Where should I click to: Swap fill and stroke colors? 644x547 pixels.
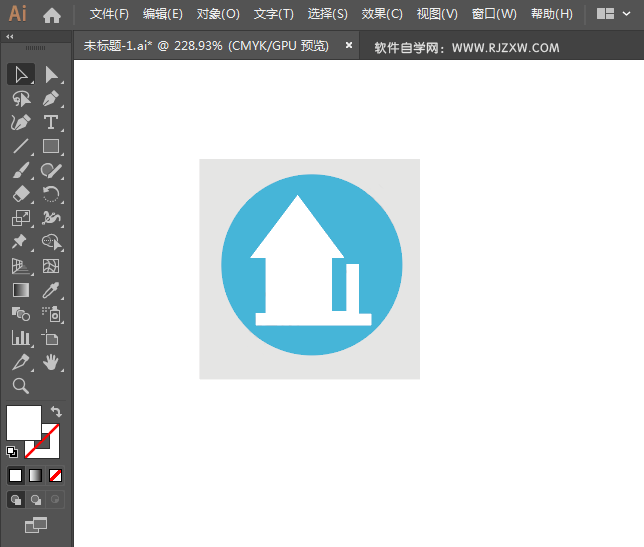click(56, 411)
